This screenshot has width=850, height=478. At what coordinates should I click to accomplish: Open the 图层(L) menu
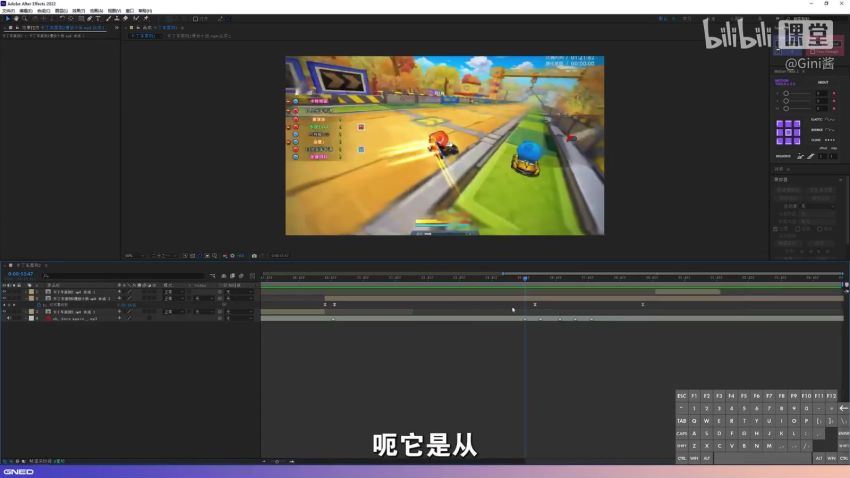[61, 11]
